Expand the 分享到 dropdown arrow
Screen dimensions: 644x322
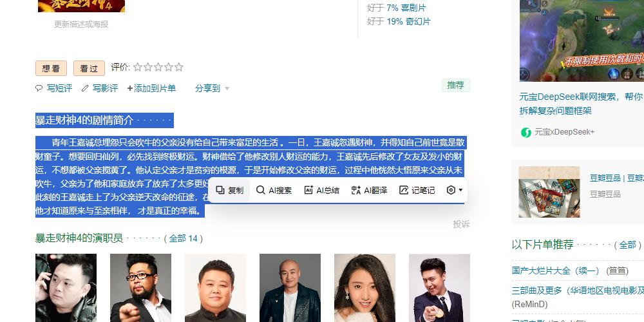point(227,89)
